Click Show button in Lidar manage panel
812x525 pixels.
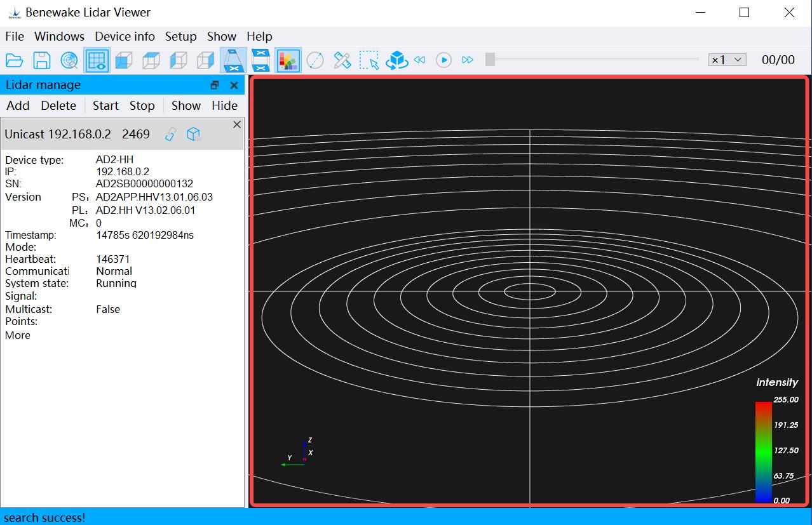(186, 105)
